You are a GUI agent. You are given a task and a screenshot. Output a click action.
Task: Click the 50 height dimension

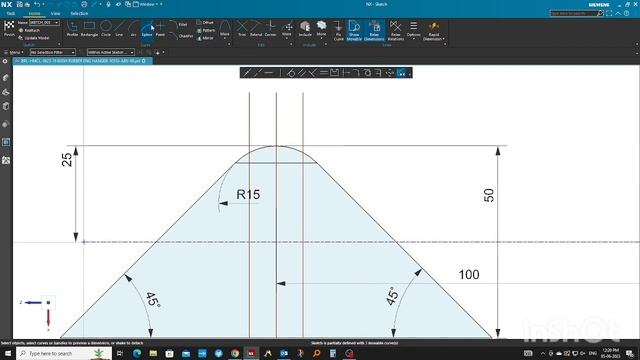coord(489,195)
